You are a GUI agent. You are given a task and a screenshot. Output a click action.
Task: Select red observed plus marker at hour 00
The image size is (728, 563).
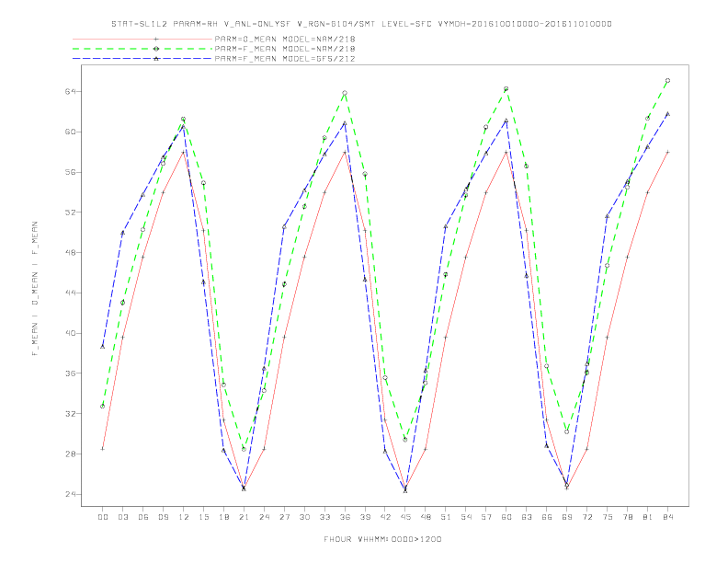point(103,449)
